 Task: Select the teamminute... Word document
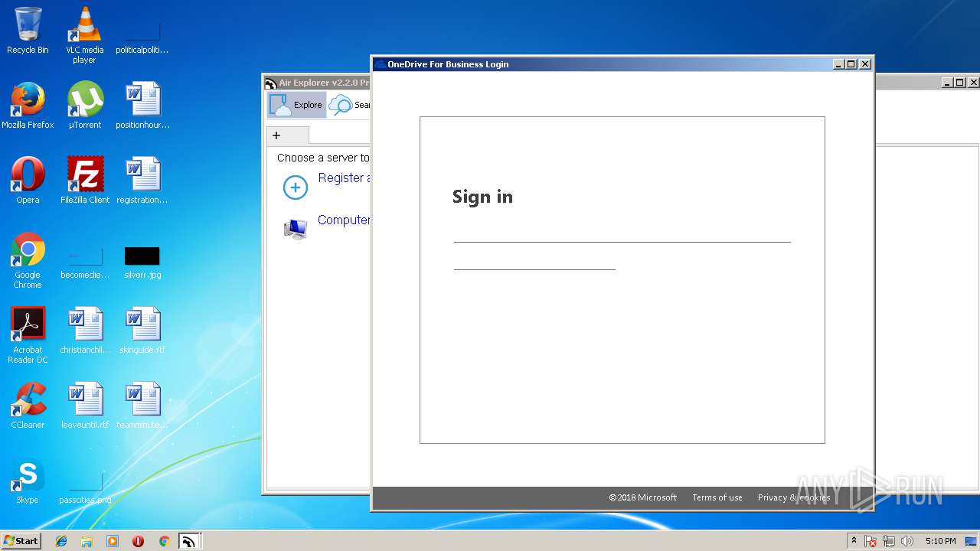142,406
